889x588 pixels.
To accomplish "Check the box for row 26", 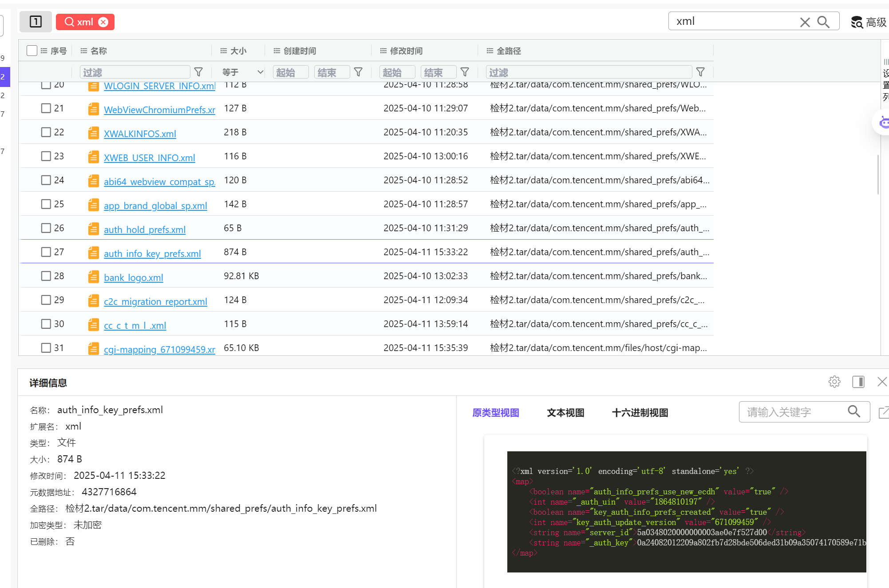I will point(46,228).
